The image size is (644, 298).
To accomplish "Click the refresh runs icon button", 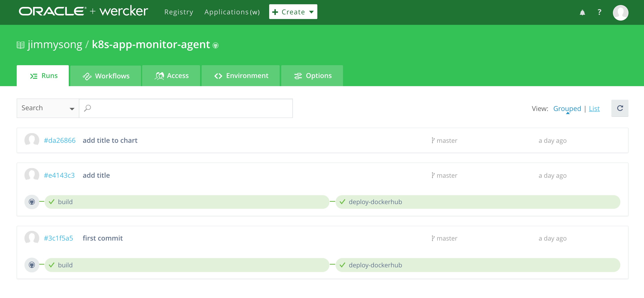I will point(620,108).
